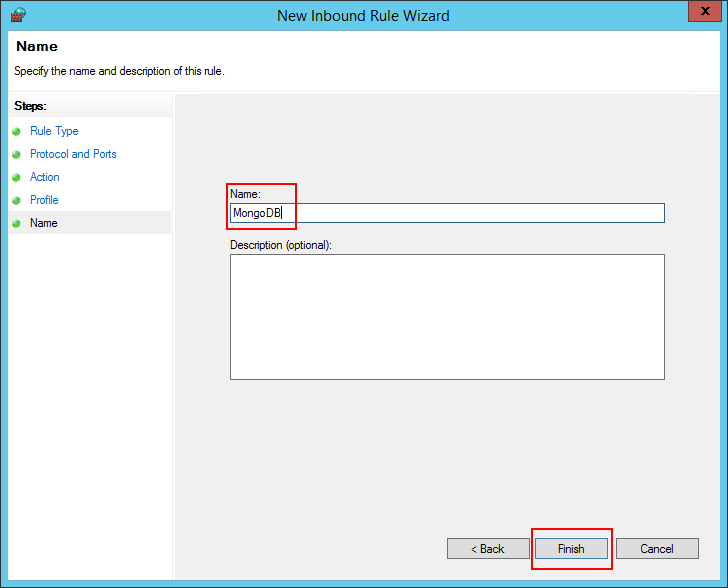728x588 pixels.
Task: Click the 'New Inbound Rule Wizard' title bar
Action: coord(363,15)
